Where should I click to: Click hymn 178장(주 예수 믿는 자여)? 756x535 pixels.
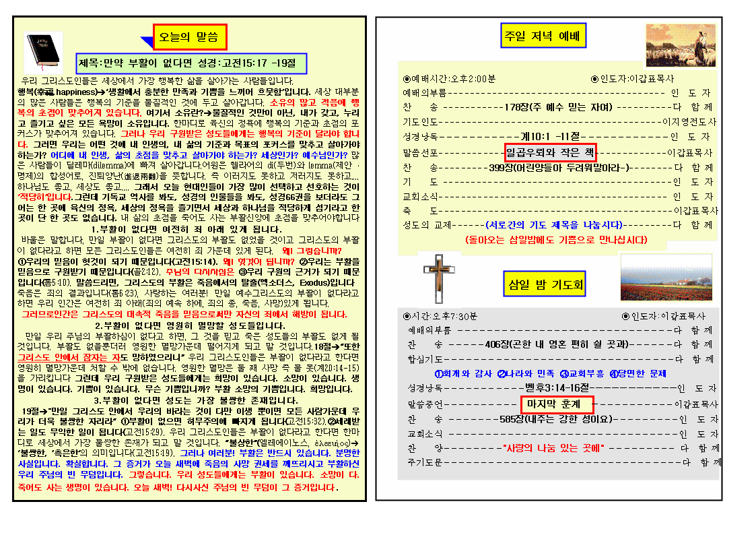coord(558,107)
